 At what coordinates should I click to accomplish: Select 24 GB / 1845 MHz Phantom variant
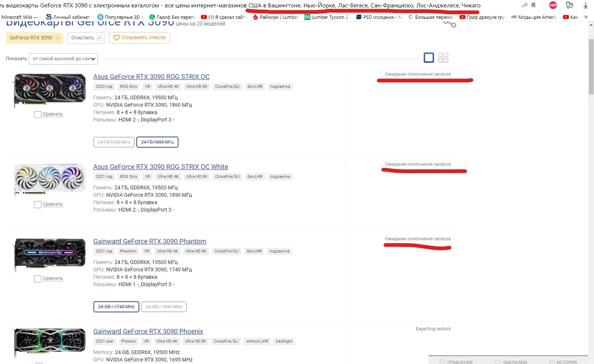point(164,307)
